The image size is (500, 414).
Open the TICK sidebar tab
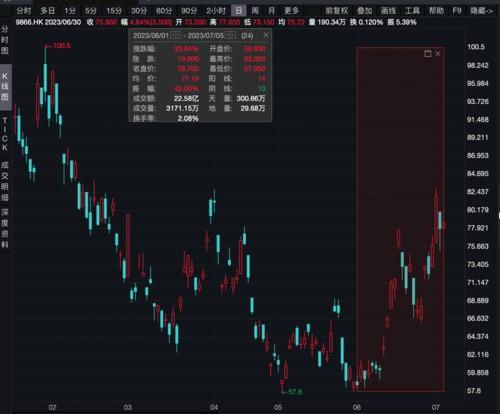[x=5, y=134]
